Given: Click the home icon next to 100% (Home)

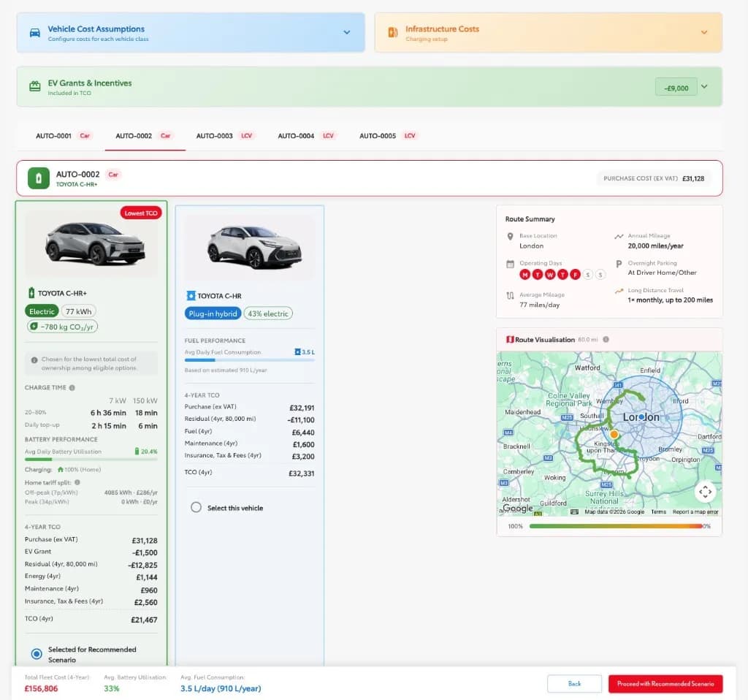Looking at the screenshot, I should [60, 470].
